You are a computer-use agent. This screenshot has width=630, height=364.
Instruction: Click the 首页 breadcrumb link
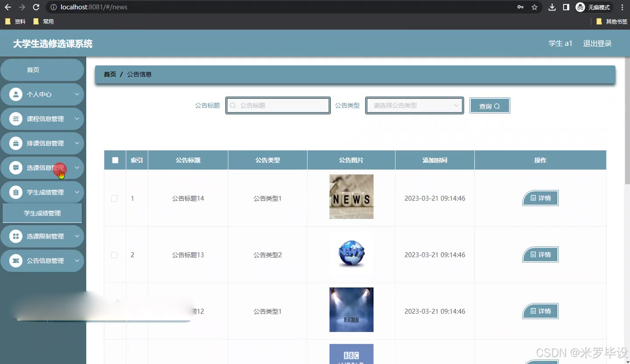tap(110, 74)
